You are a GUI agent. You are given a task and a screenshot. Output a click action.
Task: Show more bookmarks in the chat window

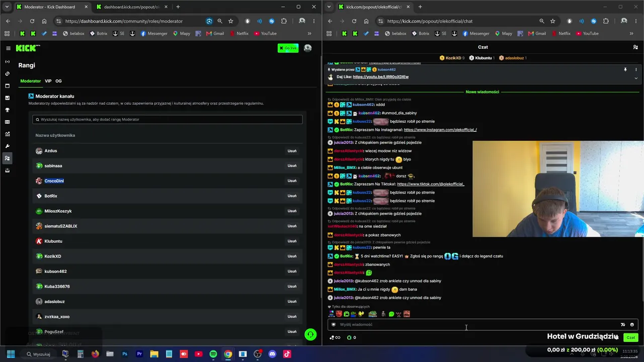coord(631,34)
